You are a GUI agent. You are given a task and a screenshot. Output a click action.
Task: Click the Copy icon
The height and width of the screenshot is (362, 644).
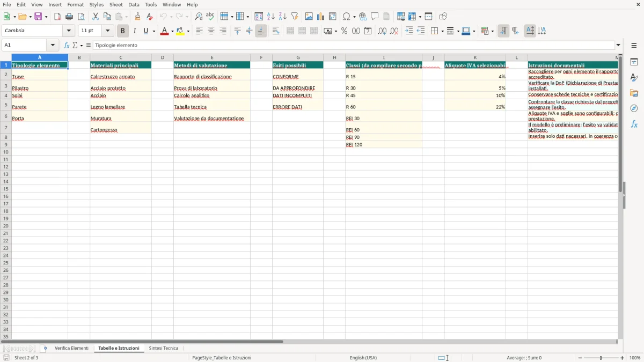[107, 17]
